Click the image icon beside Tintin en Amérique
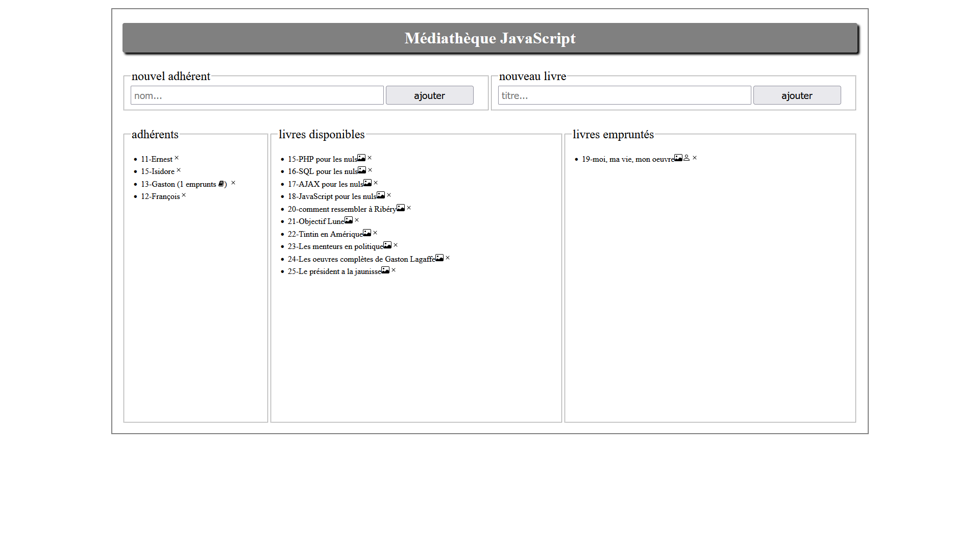The height and width of the screenshot is (551, 980). (367, 233)
